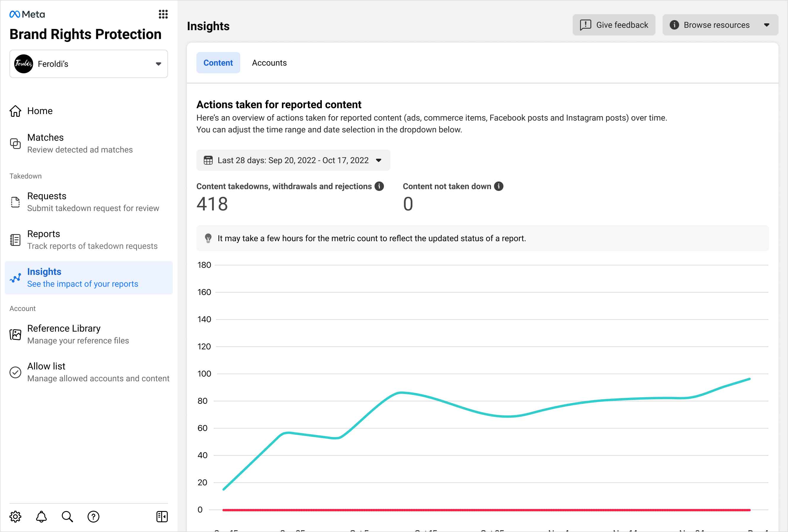Viewport: 788px width, 532px height.
Task: Open the help question mark icon
Action: click(93, 516)
